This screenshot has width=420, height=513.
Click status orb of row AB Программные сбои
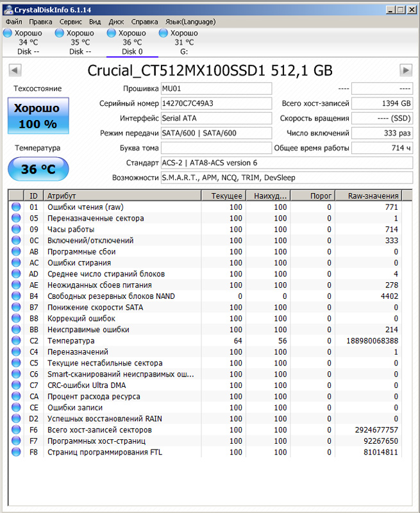pos(16,251)
